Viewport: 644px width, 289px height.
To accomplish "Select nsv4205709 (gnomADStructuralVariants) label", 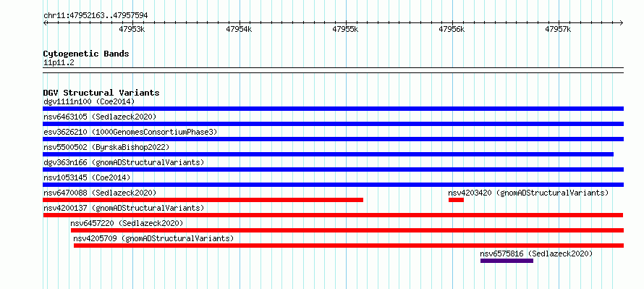I will [x=153, y=238].
